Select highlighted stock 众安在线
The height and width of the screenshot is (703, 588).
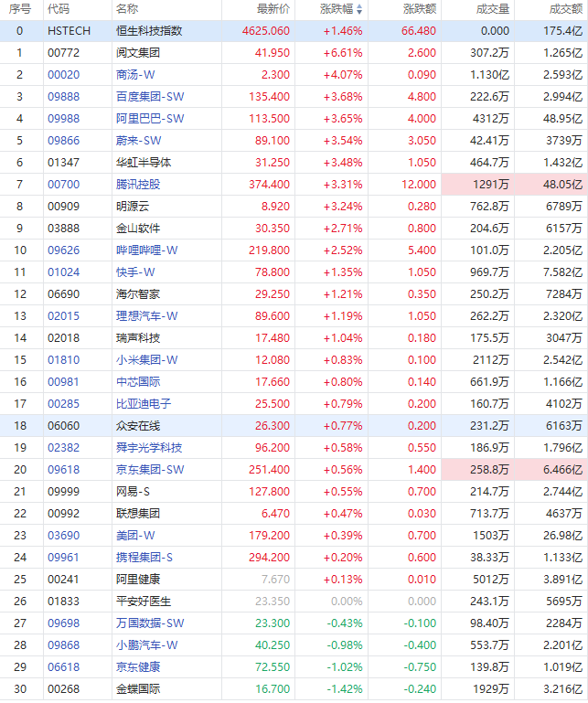point(138,426)
